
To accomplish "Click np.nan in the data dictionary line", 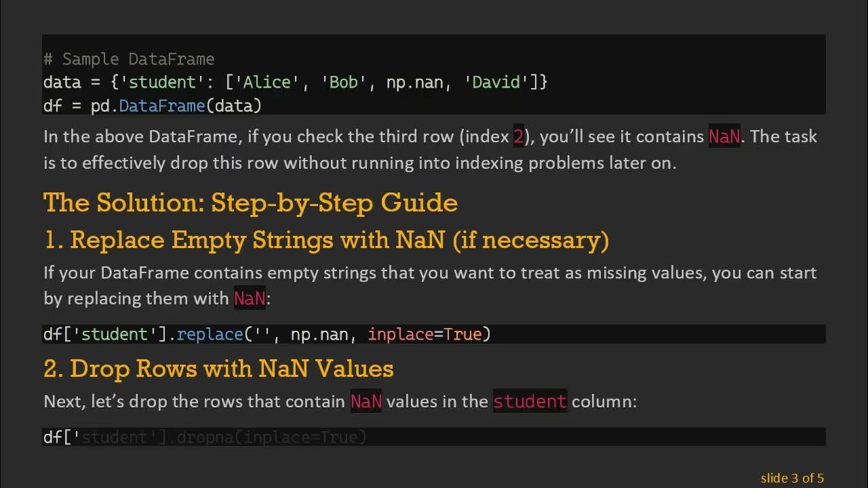I will [x=414, y=83].
